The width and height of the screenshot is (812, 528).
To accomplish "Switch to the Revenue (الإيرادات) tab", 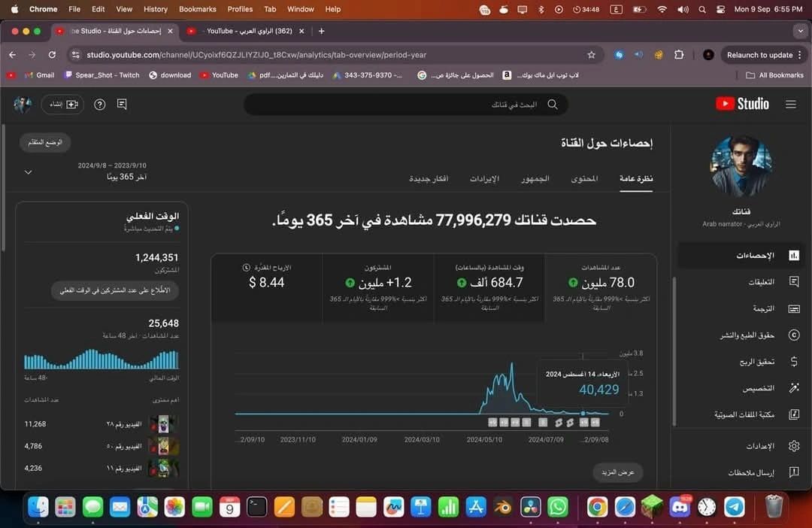I will click(484, 179).
